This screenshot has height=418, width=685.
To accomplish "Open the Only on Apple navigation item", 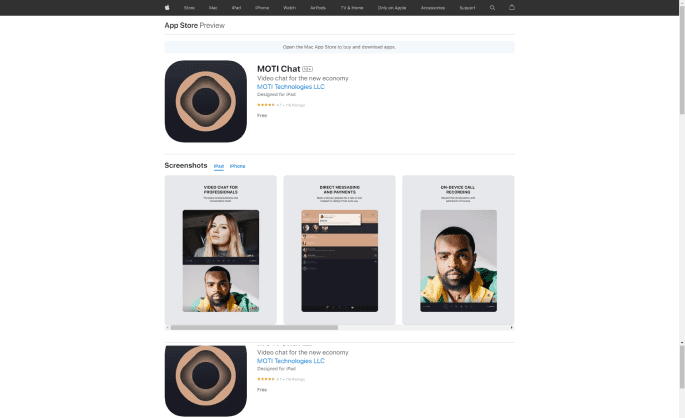I will point(392,8).
